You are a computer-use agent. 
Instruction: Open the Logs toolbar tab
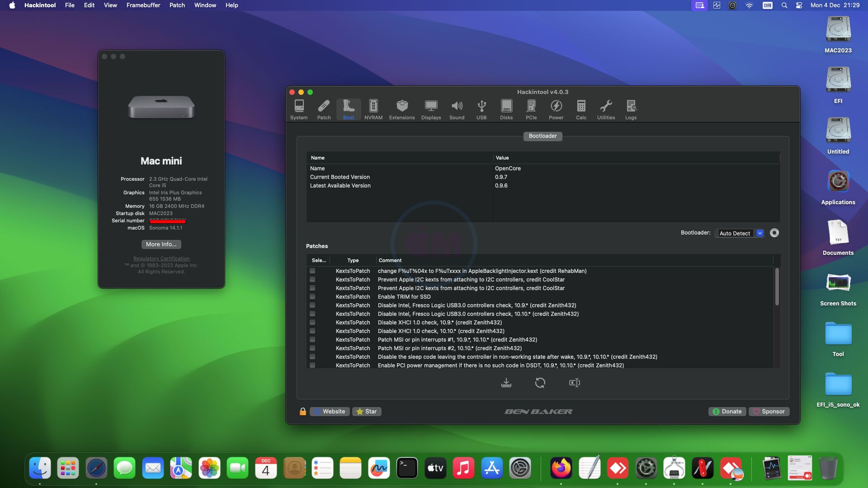coord(631,110)
